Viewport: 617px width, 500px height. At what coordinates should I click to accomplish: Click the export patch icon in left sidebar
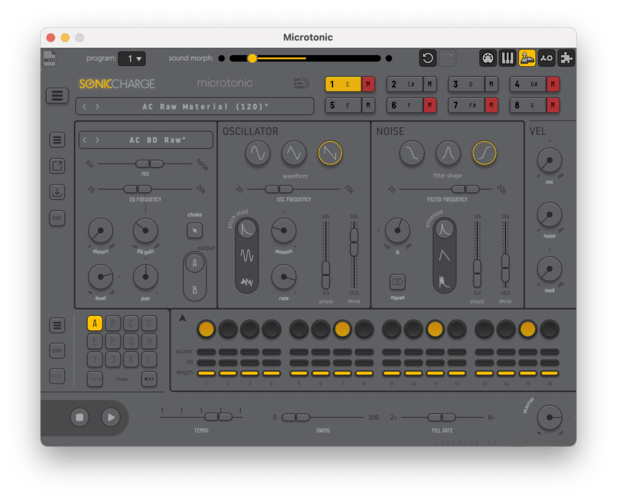pyautogui.click(x=57, y=166)
